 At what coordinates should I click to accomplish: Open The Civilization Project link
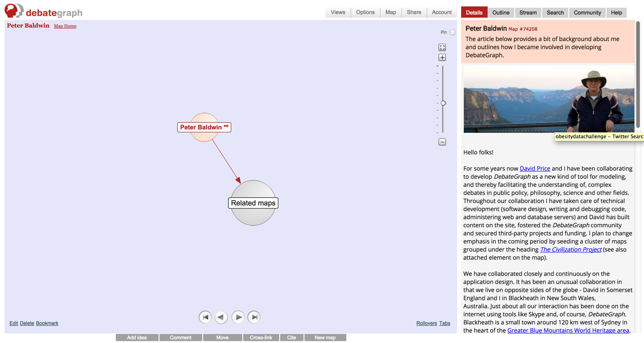point(571,249)
